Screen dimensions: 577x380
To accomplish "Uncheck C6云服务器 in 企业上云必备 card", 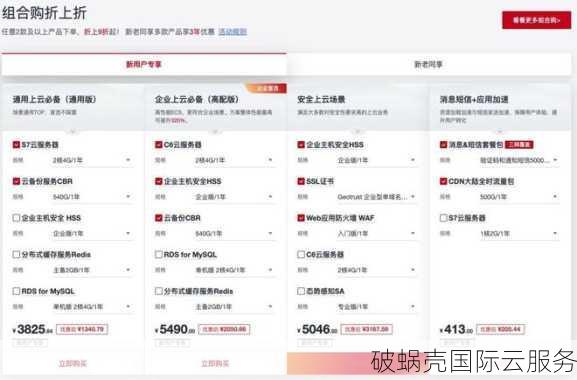I will point(159,145).
